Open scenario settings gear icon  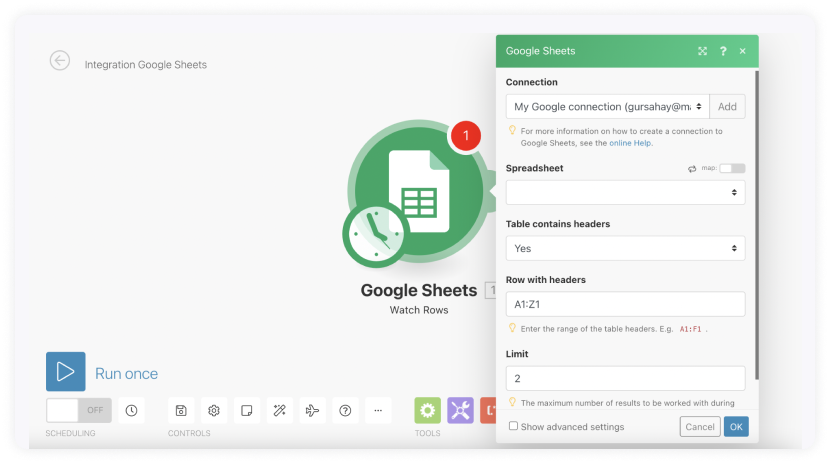point(214,410)
